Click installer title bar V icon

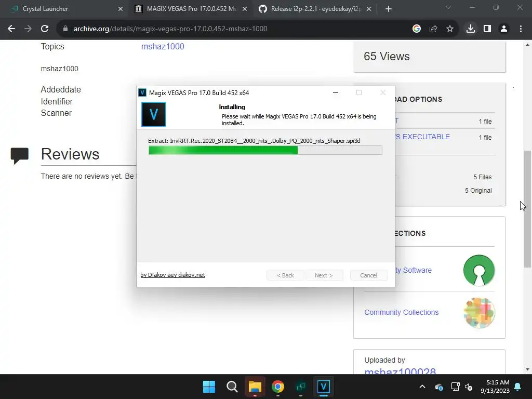click(x=142, y=92)
